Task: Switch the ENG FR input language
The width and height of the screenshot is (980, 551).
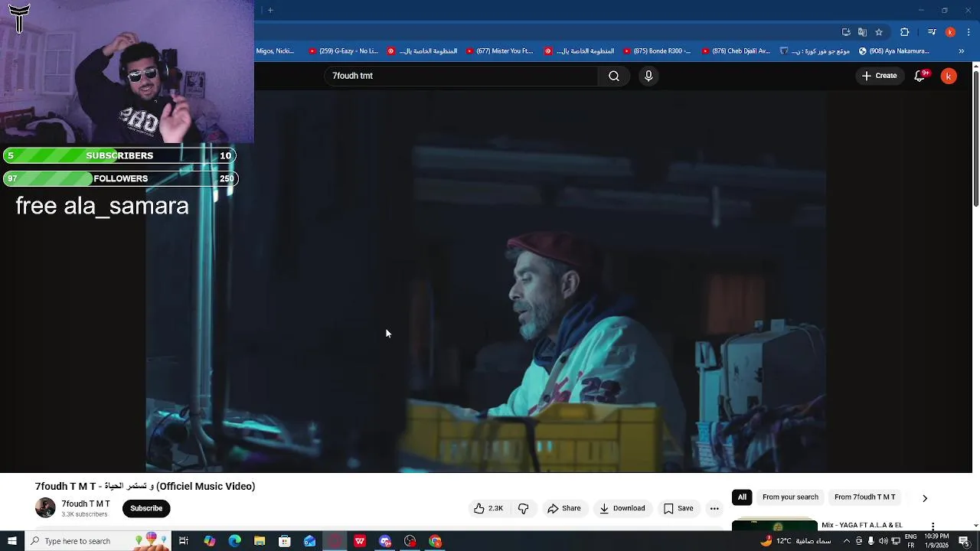Action: pyautogui.click(x=911, y=541)
